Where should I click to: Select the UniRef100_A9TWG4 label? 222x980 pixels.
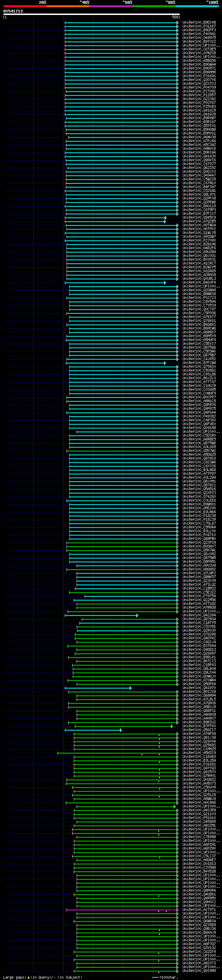[x=199, y=225]
